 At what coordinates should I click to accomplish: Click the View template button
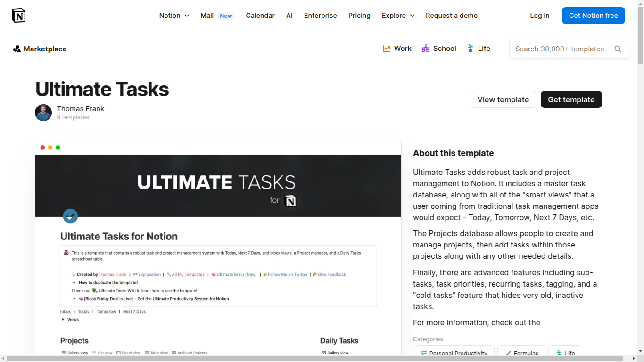(x=503, y=99)
